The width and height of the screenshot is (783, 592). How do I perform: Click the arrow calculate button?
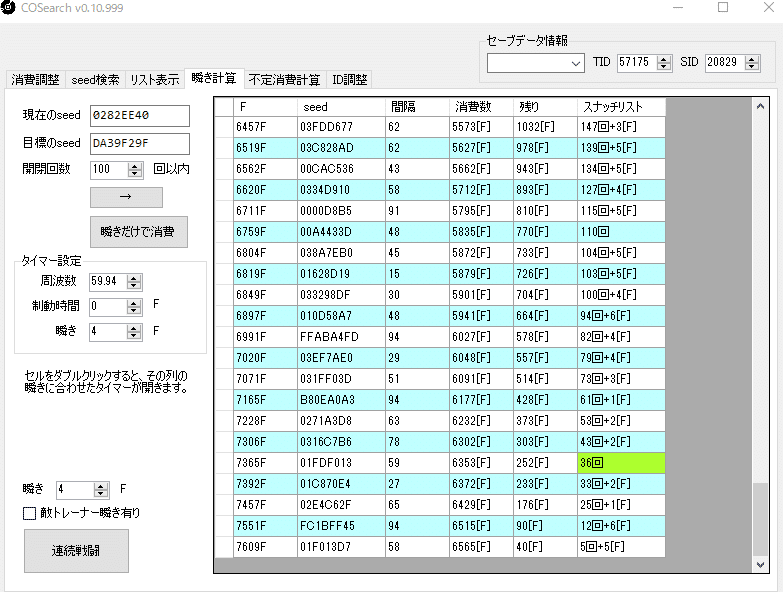coord(126,197)
